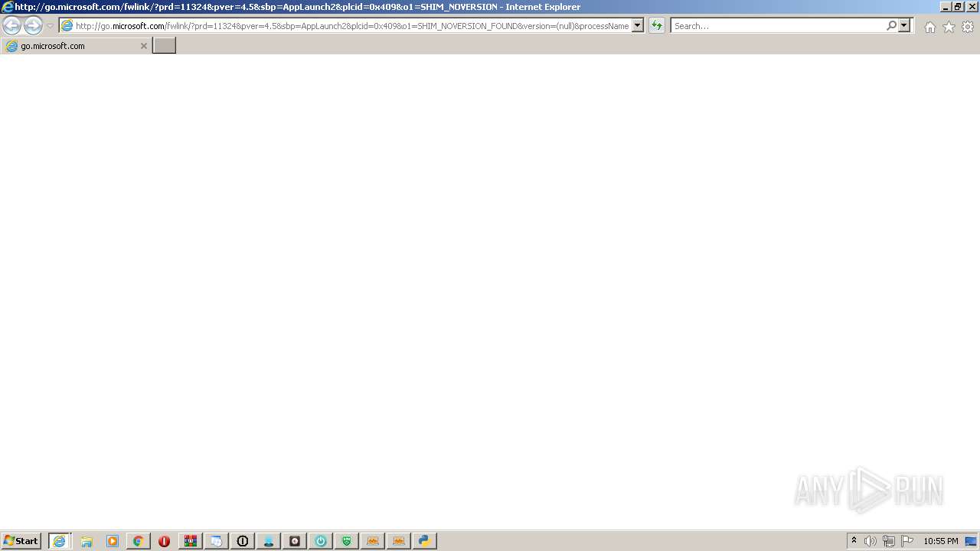This screenshot has width=980, height=551.
Task: Click the IE logo in title bar
Action: 8,7
